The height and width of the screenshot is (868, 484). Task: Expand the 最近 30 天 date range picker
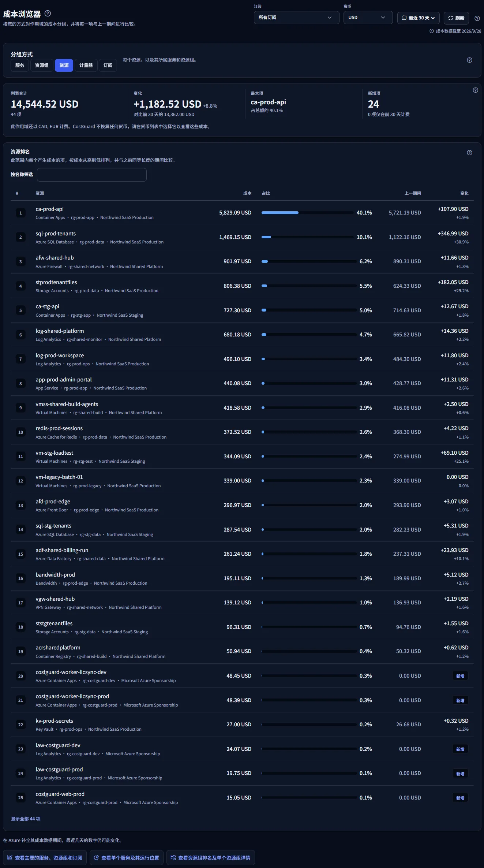(x=418, y=18)
